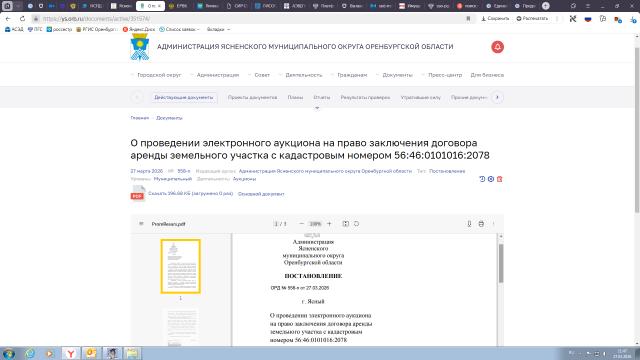Expand Деятельность menu
This screenshot has width=640, height=360.
point(303,75)
